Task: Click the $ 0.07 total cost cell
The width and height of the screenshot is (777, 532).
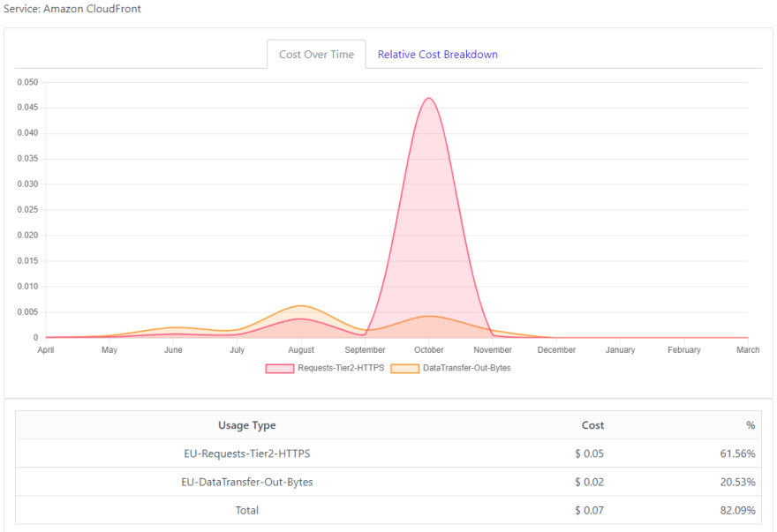Action: click(x=589, y=510)
